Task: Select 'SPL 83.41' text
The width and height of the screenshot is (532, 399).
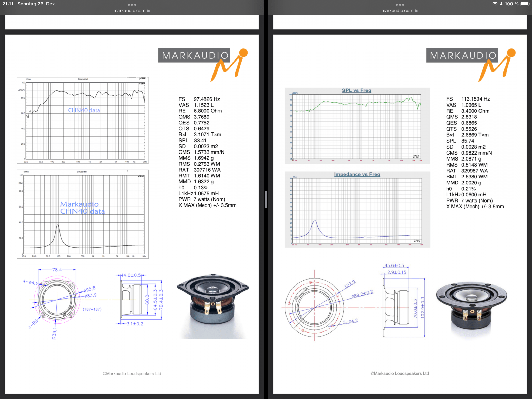Action: pos(192,141)
